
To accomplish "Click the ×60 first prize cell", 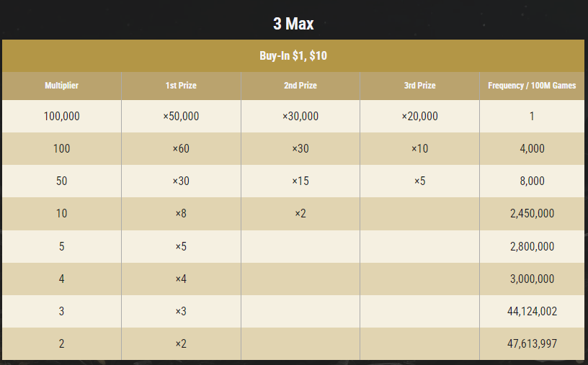I will click(x=181, y=149).
